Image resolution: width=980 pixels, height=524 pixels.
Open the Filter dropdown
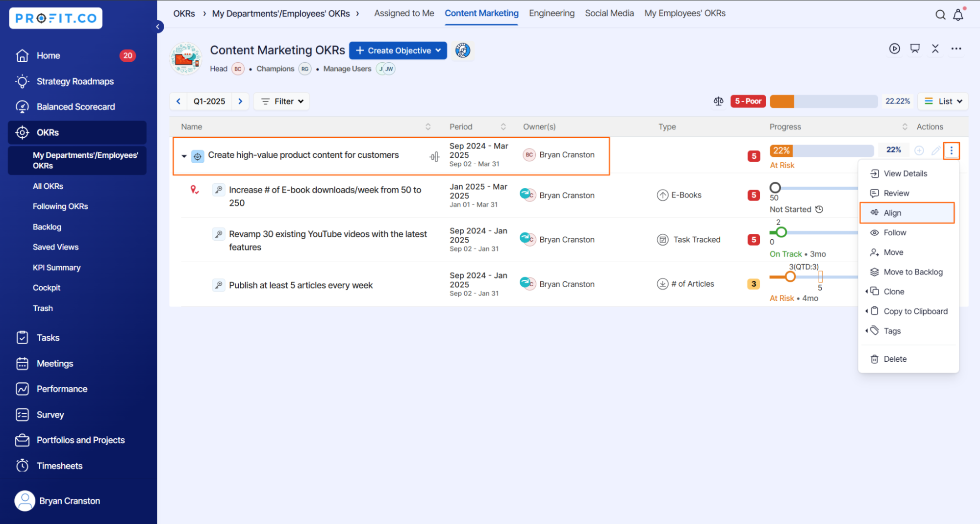[x=282, y=101]
